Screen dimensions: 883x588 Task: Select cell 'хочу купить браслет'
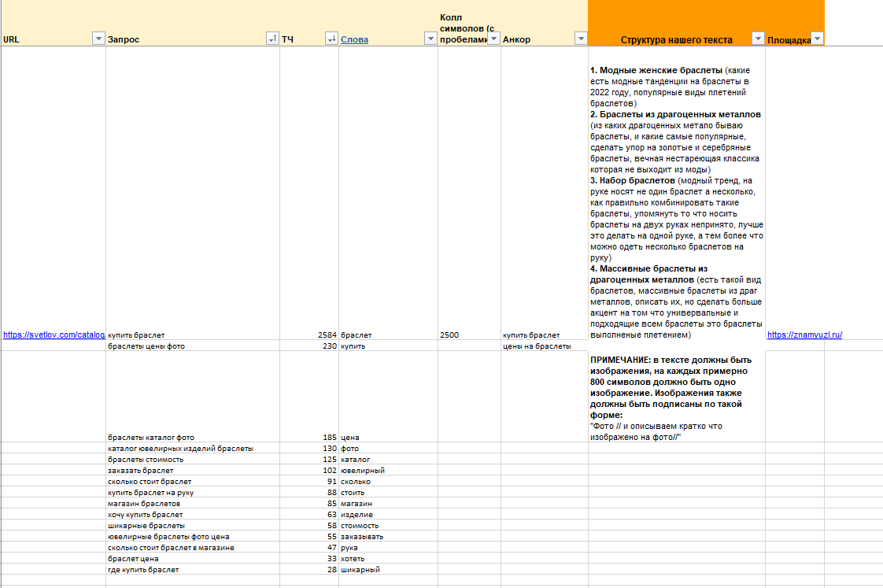[x=193, y=514]
